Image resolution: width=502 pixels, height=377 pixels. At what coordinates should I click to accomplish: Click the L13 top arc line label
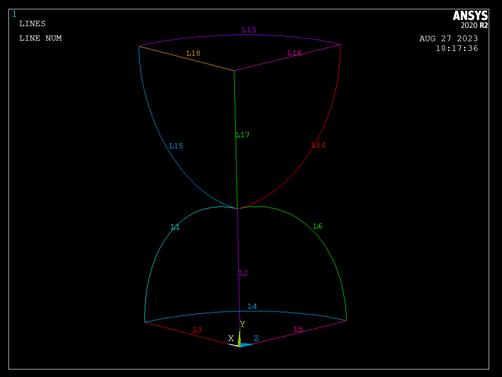tap(249, 30)
